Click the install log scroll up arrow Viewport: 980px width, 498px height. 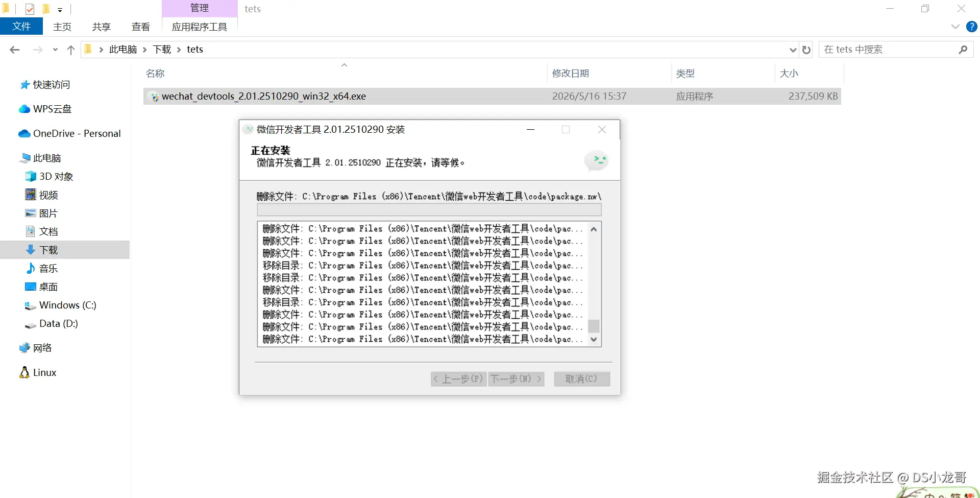coord(594,229)
